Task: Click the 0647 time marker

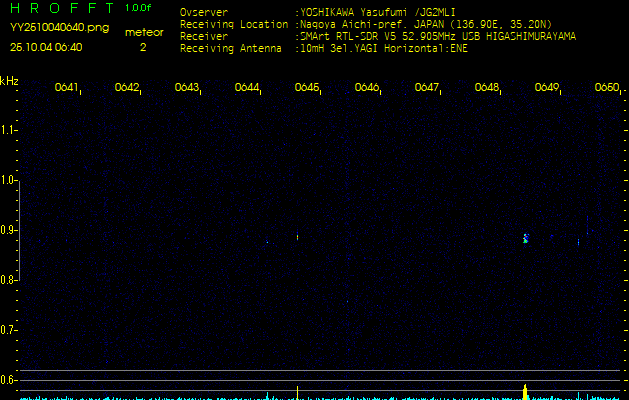Action: [x=427, y=87]
